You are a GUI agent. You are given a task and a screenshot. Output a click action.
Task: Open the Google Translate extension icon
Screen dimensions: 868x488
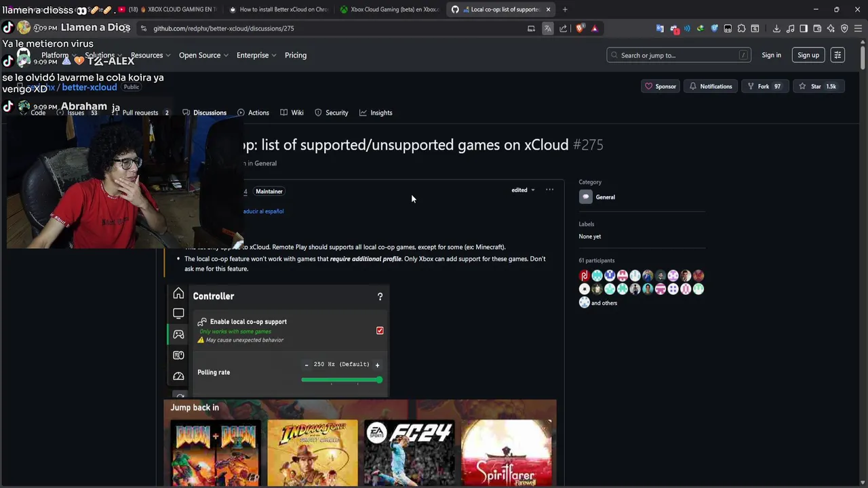[x=660, y=28]
